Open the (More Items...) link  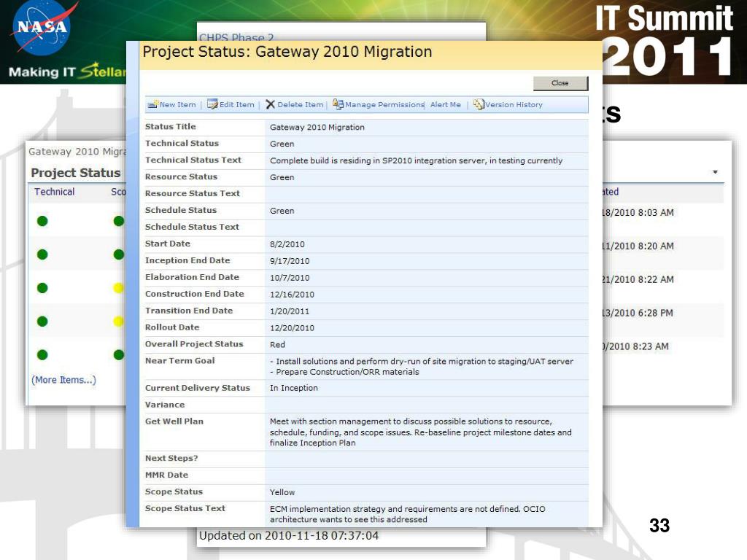click(64, 380)
